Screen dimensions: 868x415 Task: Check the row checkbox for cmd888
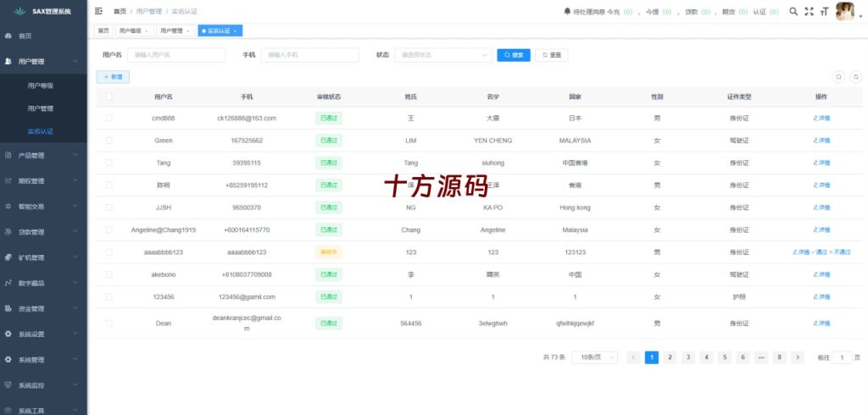pyautogui.click(x=109, y=118)
